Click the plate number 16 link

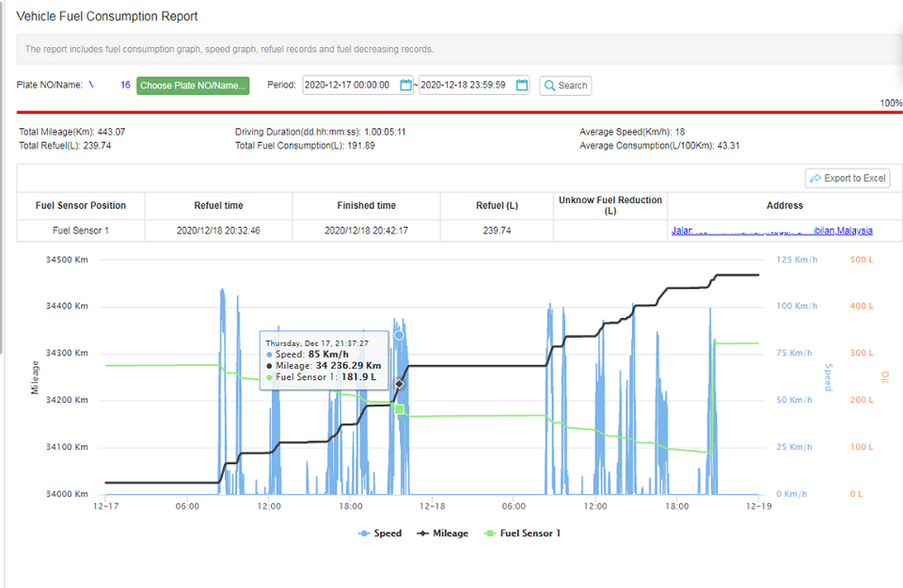(x=125, y=85)
